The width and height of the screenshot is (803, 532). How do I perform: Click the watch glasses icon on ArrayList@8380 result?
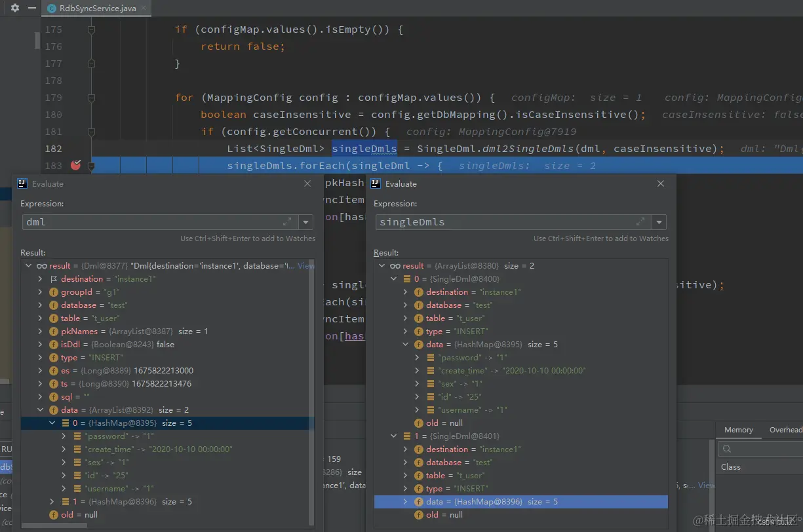point(395,266)
